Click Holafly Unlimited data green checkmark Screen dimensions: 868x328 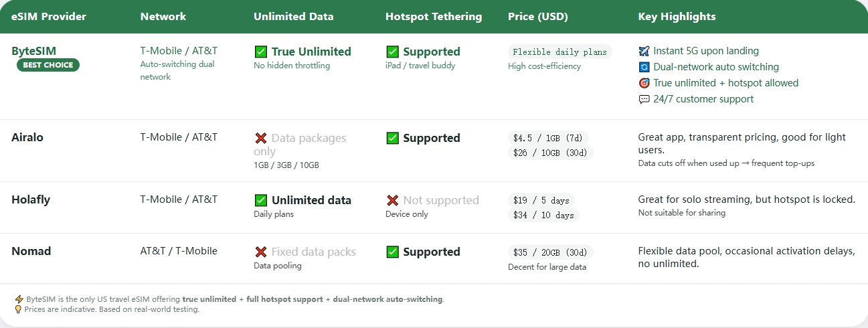pyautogui.click(x=261, y=200)
